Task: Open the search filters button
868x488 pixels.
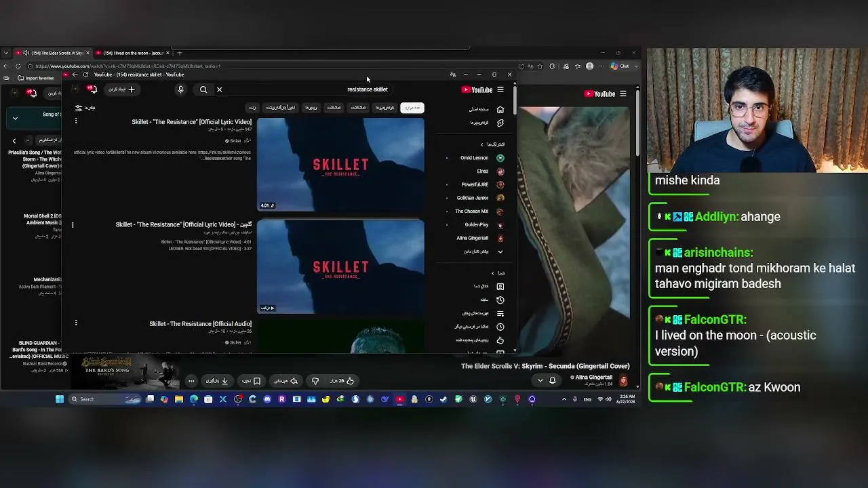Action: tap(85, 108)
